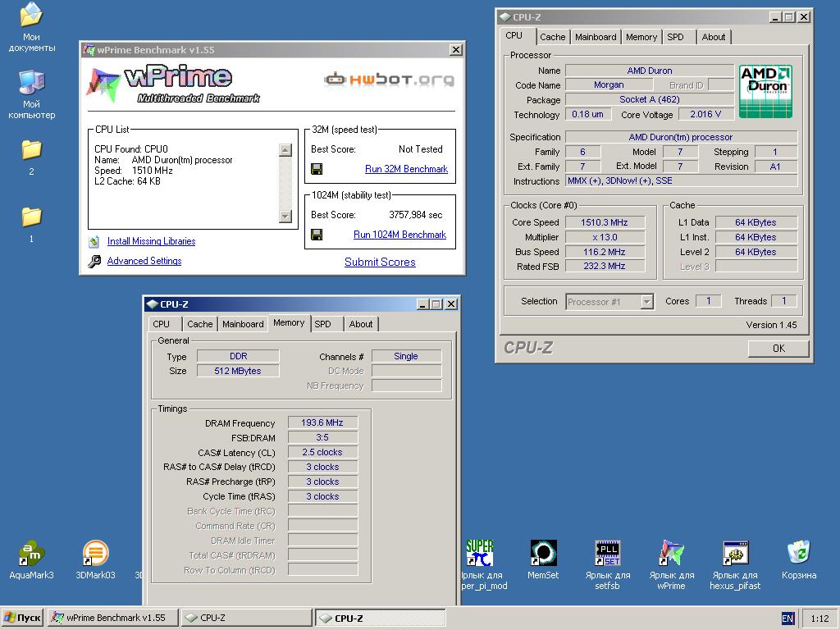840x630 pixels.
Task: Click the hwbot.org logo in wPrime
Action: [x=390, y=80]
